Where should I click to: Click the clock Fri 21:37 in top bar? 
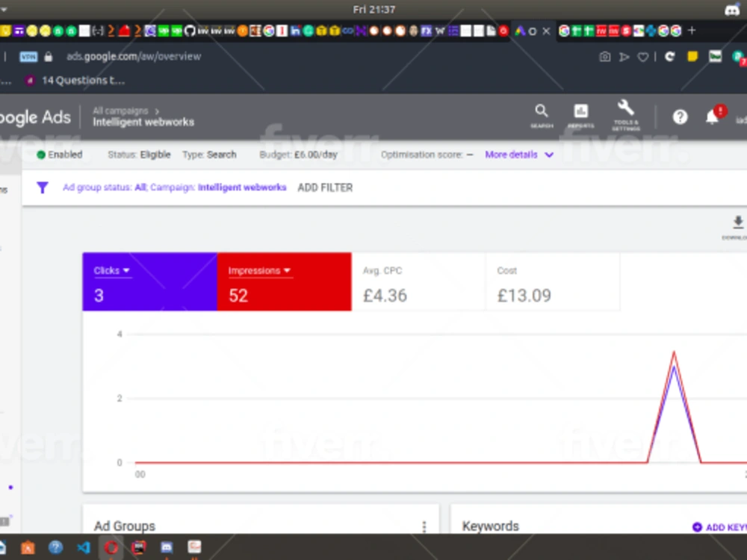374,10
